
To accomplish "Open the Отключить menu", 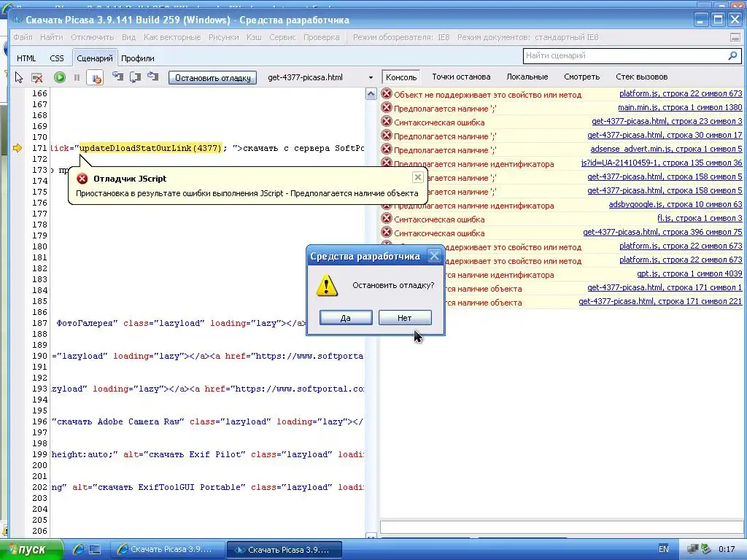I will tap(93, 37).
